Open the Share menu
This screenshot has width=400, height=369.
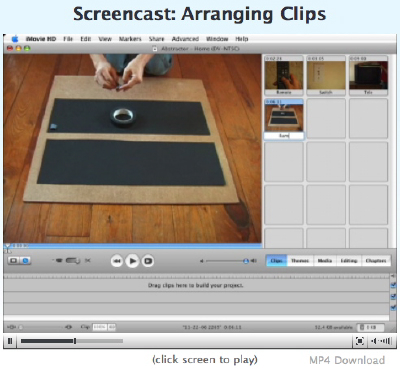[x=156, y=39]
